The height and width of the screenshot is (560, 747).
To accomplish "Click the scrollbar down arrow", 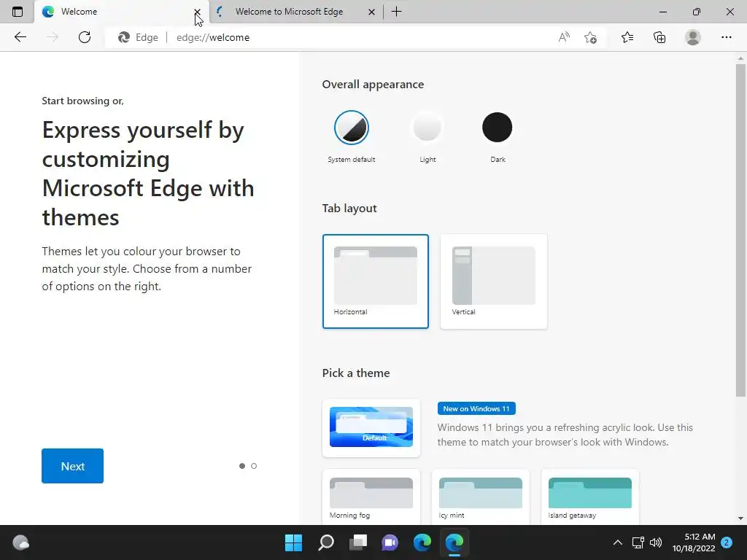I will pos(740,518).
